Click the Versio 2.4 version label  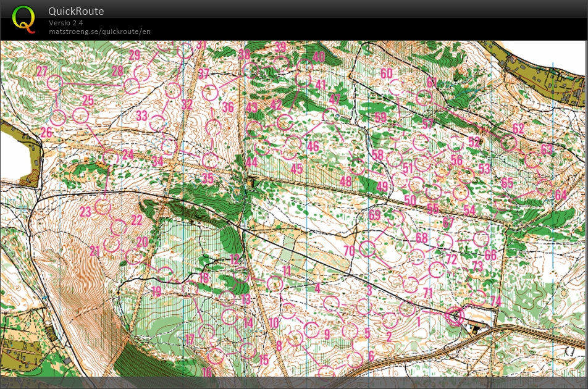[66, 23]
